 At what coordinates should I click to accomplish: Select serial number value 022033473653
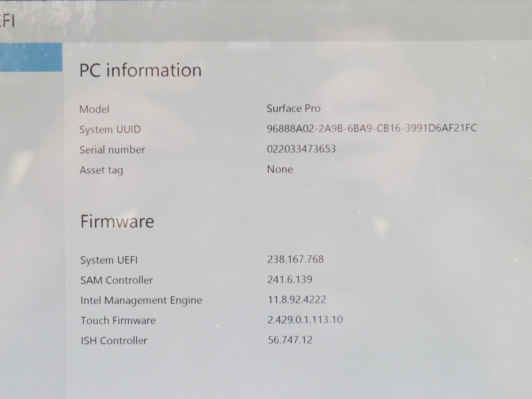point(301,149)
